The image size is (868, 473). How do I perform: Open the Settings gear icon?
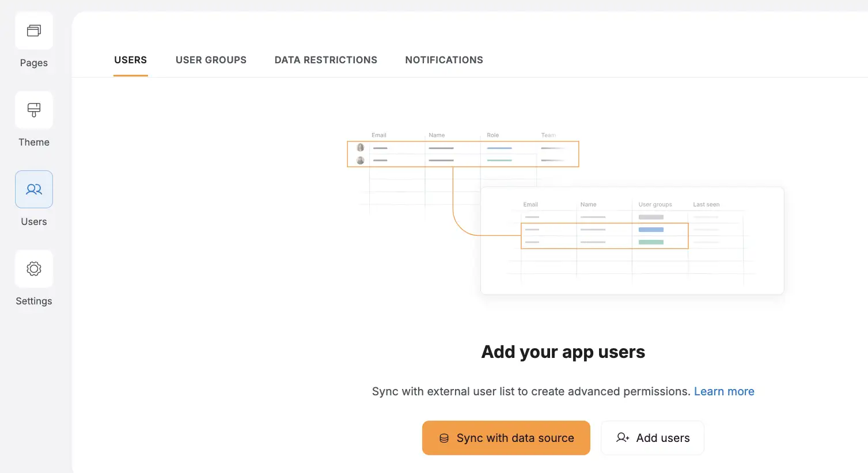point(34,269)
